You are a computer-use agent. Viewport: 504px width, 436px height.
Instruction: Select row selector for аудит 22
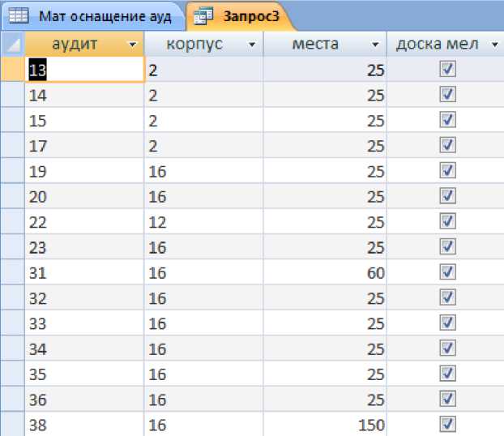(x=13, y=222)
